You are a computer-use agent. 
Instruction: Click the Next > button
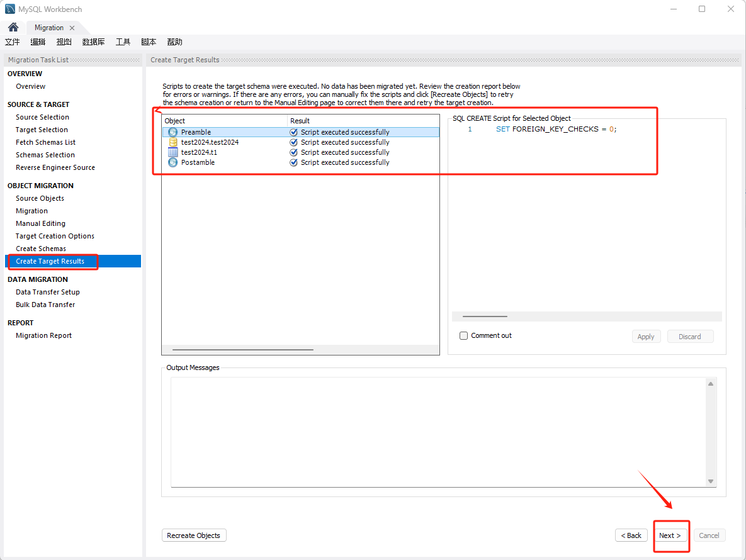coord(670,535)
